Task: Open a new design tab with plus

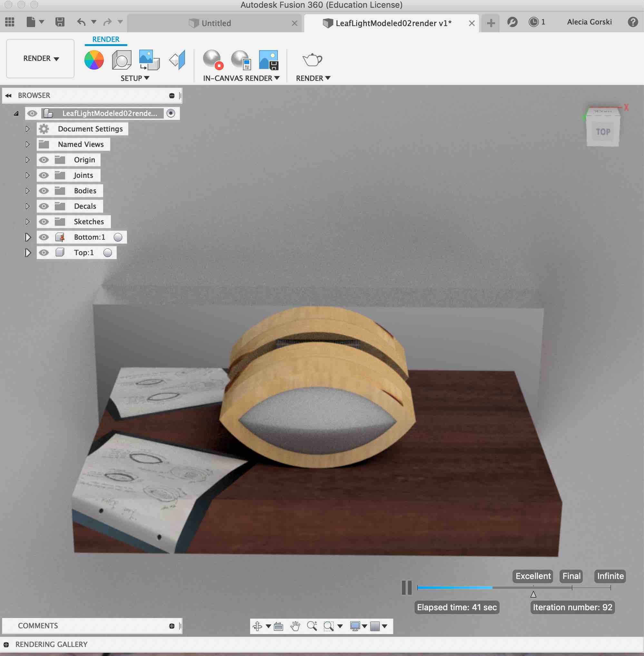Action: tap(491, 23)
